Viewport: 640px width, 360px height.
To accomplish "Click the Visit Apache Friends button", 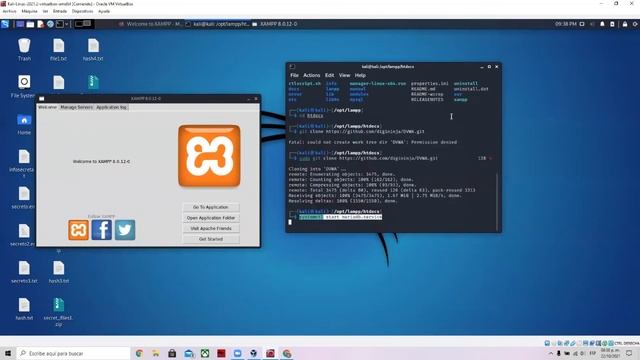I will coord(211,229).
